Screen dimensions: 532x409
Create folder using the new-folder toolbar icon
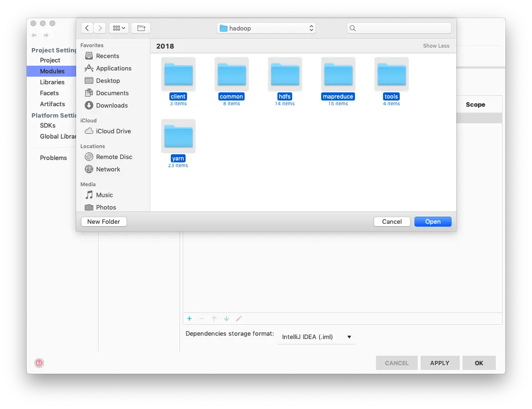coord(141,28)
